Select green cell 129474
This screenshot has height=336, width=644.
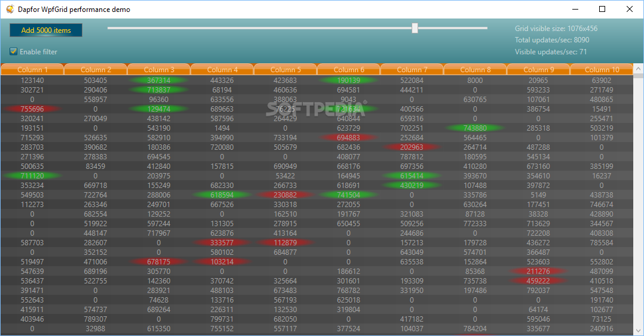(159, 109)
